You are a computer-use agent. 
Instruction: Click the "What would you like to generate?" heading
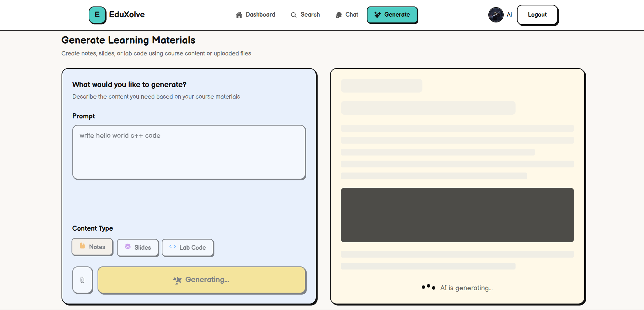pos(129,84)
